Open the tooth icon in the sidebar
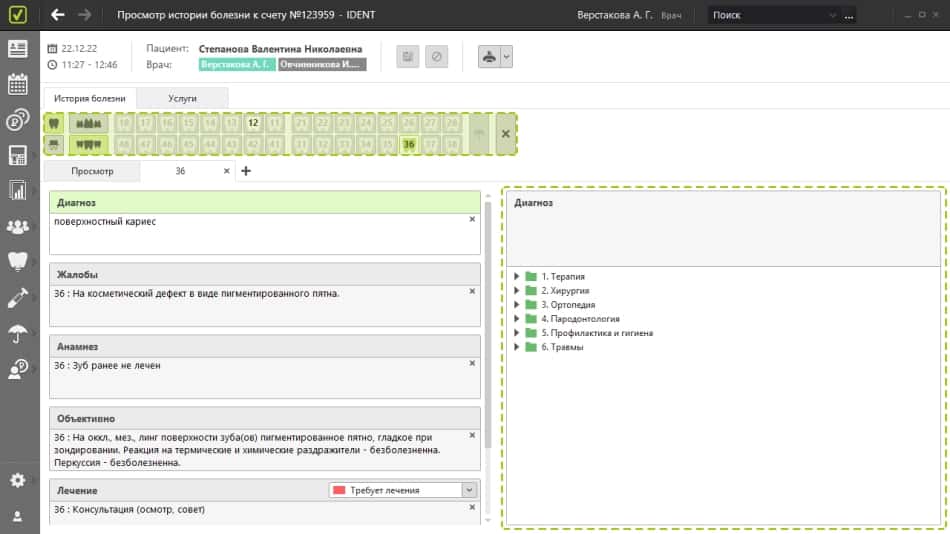The image size is (950, 534). [17, 261]
